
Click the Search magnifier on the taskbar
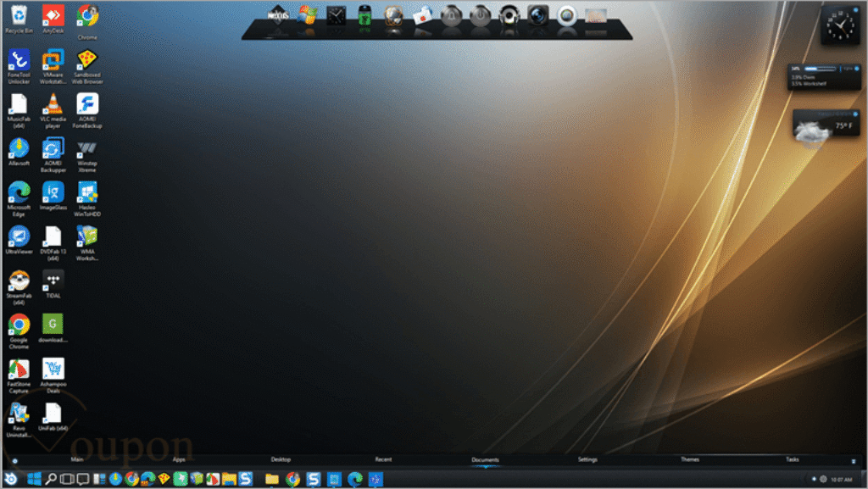[50, 479]
